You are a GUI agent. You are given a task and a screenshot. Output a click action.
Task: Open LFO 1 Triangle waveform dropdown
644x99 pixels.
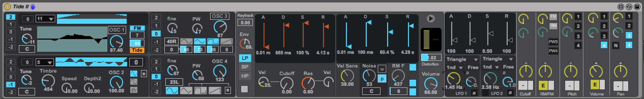(462, 59)
